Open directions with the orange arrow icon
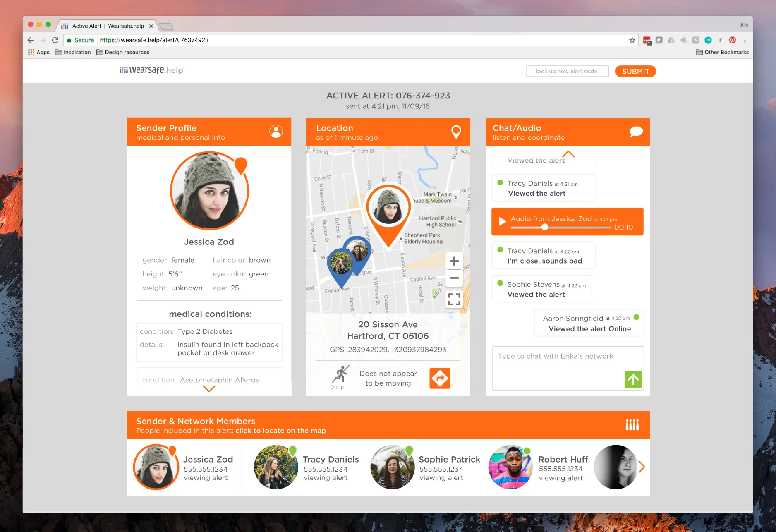The height and width of the screenshot is (532, 776). (x=440, y=378)
